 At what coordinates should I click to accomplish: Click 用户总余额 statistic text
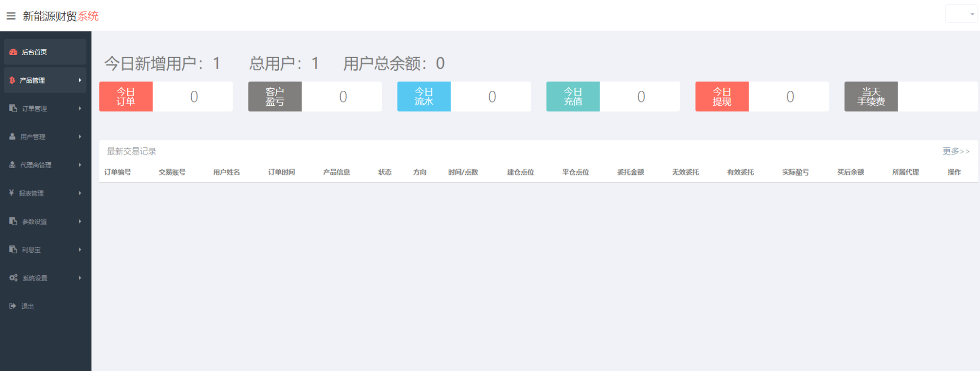tap(394, 63)
